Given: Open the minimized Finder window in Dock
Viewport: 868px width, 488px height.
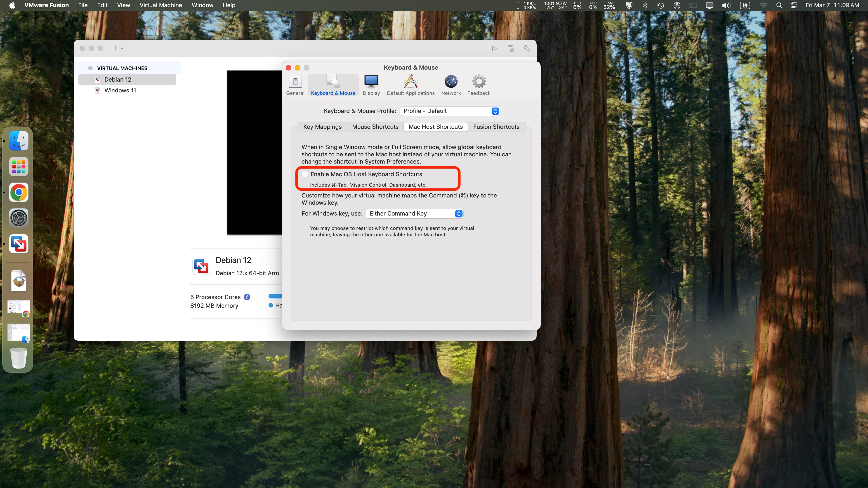Looking at the screenshot, I should [x=19, y=333].
